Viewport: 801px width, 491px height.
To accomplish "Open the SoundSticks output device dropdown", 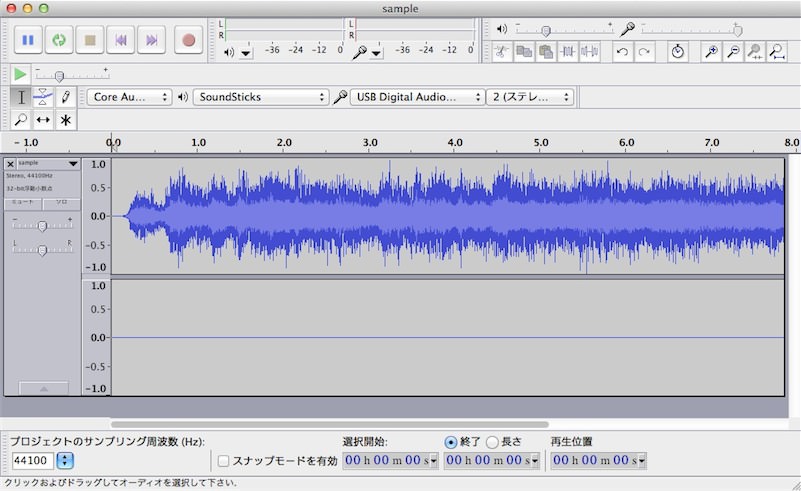I will coord(261,97).
